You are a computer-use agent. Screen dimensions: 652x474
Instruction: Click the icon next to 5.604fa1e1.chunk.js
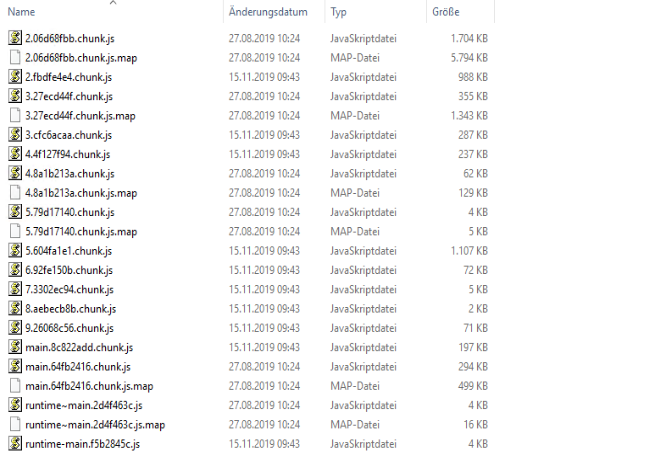pyautogui.click(x=15, y=250)
